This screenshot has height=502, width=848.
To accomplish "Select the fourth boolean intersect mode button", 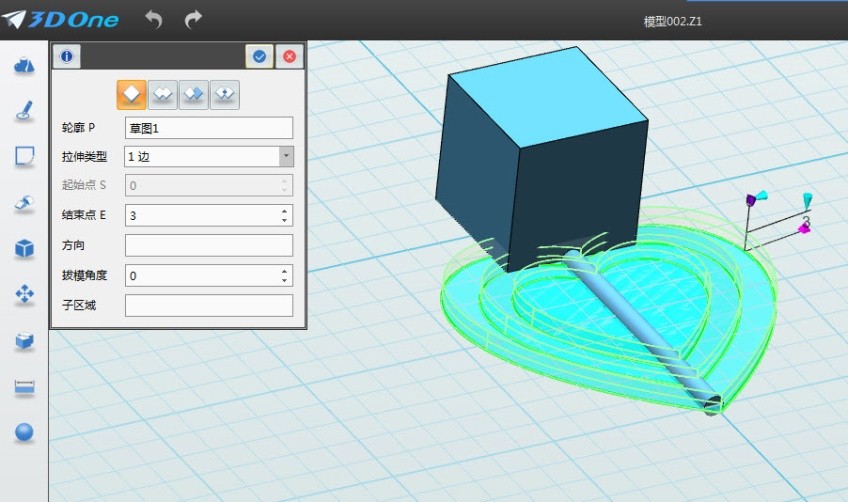I will [225, 94].
